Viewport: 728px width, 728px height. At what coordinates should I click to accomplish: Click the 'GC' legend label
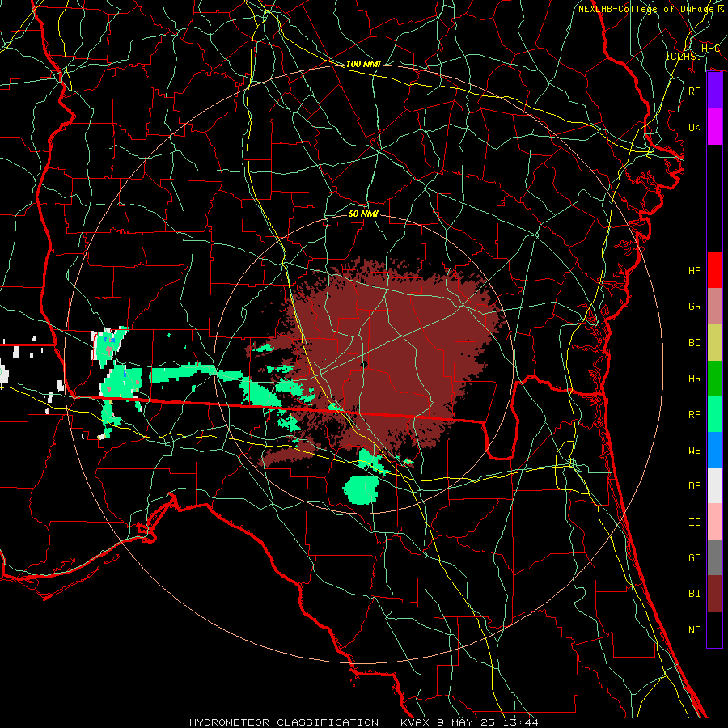(x=694, y=558)
